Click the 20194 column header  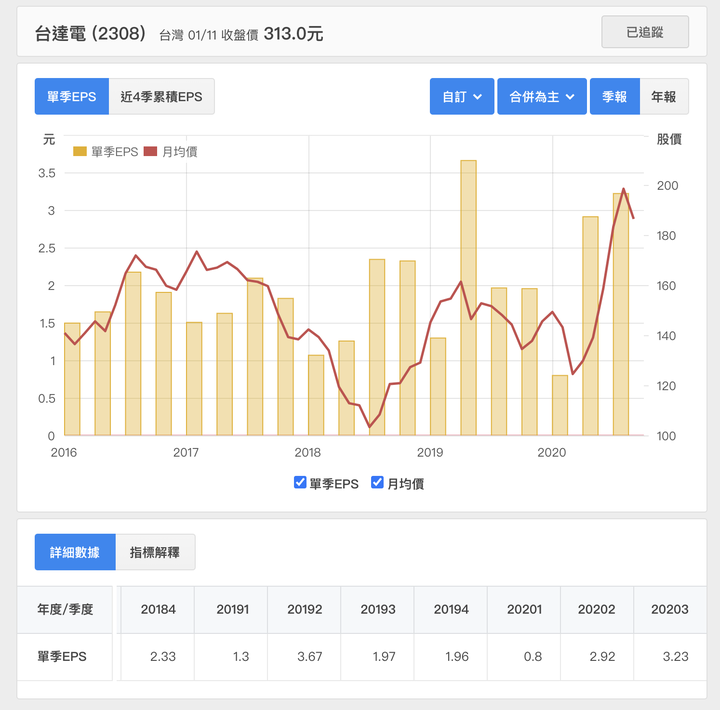coord(451,609)
